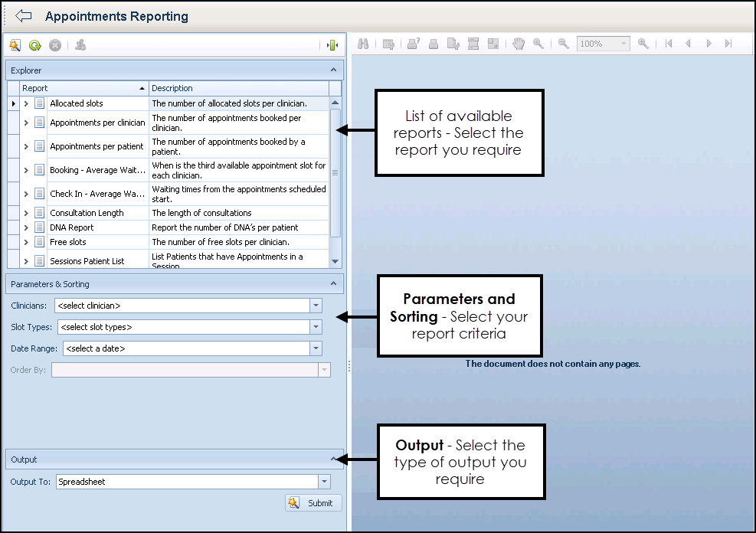Open the Output To dropdown
The height and width of the screenshot is (533, 756).
pos(325,482)
